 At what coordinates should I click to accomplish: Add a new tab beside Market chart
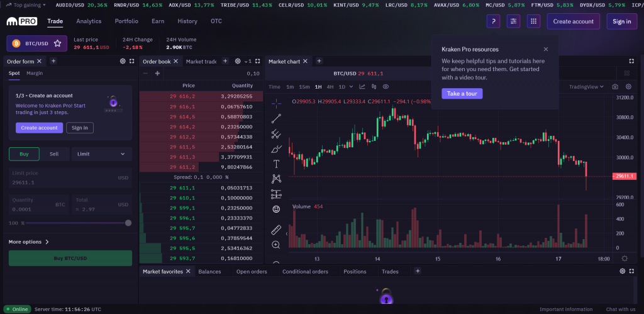click(x=319, y=61)
